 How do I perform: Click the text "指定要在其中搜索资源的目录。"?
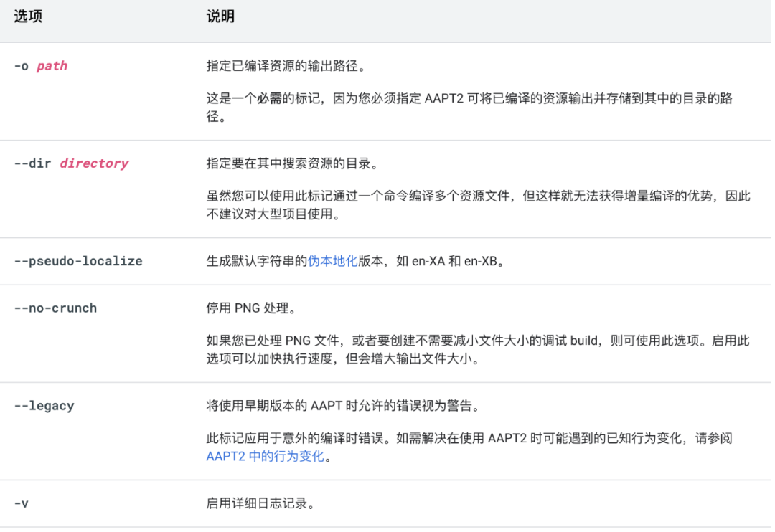click(293, 163)
